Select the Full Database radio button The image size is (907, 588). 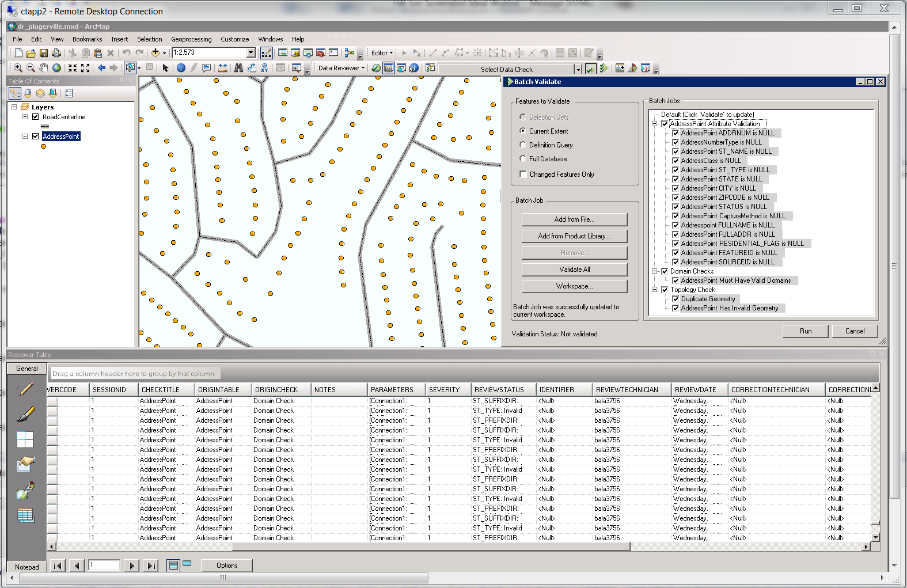[x=523, y=159]
